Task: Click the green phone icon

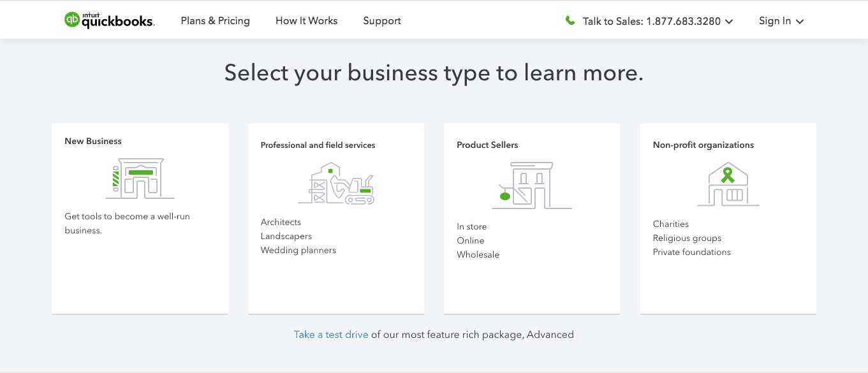Action: point(570,20)
